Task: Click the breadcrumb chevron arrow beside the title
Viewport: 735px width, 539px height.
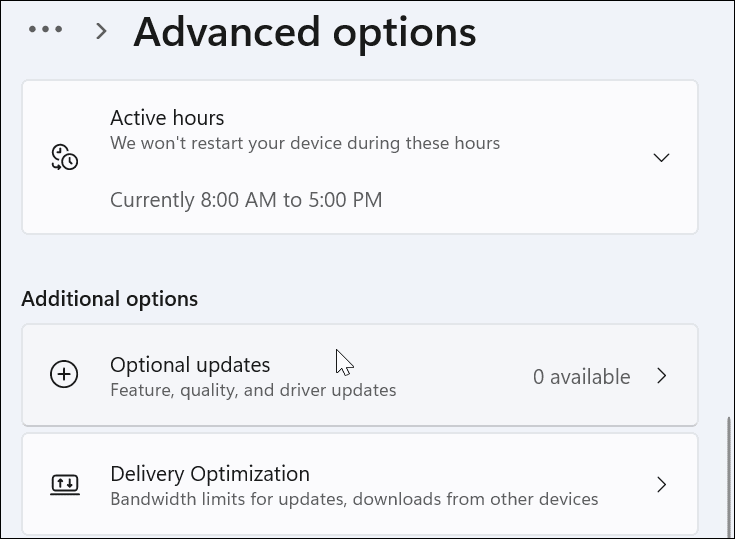Action: (x=100, y=31)
